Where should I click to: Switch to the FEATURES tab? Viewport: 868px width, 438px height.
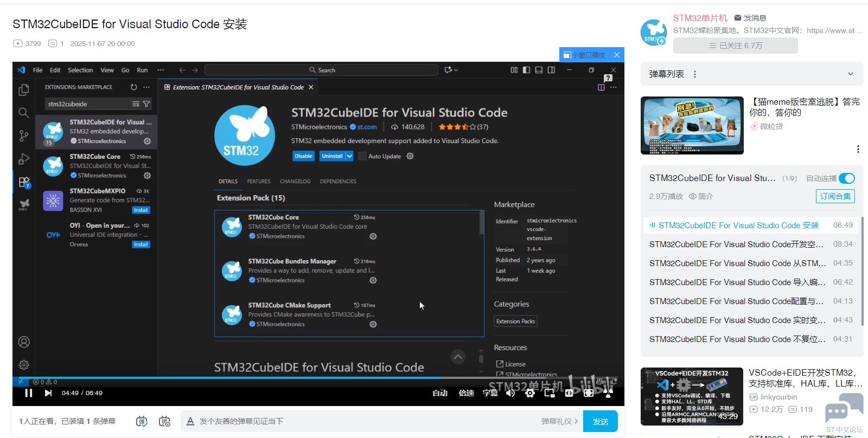click(x=259, y=182)
